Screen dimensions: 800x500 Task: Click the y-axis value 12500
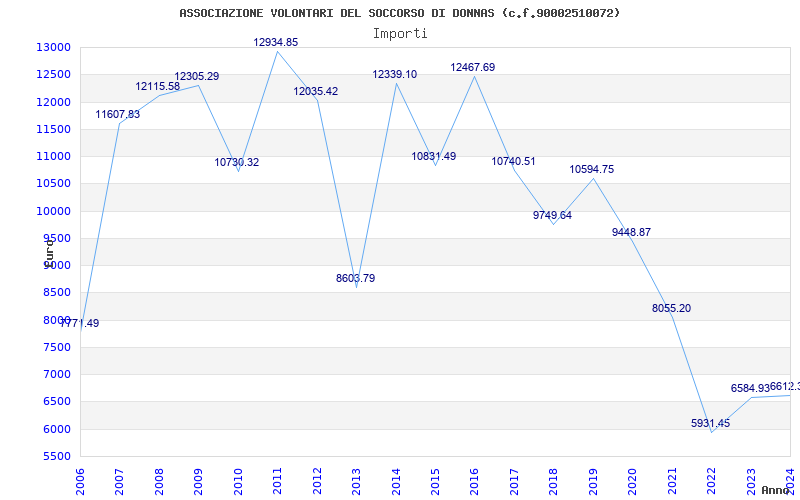tap(53, 74)
